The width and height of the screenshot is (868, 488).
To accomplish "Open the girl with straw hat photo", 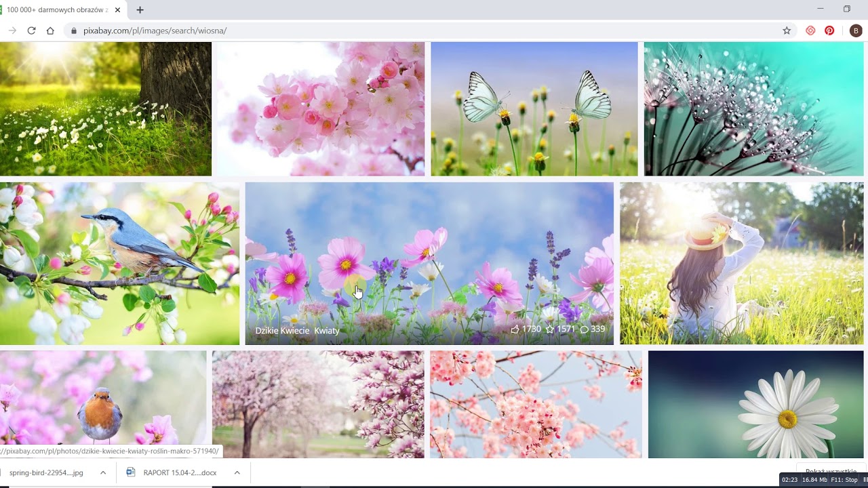I will click(742, 264).
